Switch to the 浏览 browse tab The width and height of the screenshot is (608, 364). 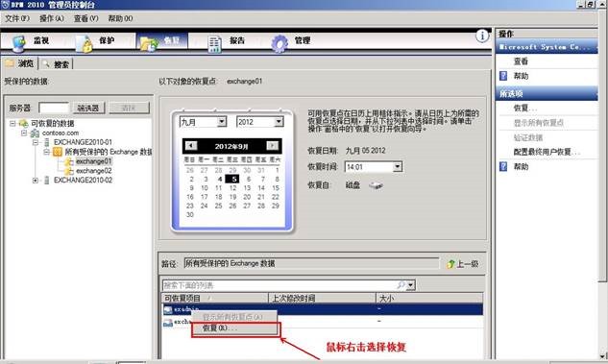point(20,63)
